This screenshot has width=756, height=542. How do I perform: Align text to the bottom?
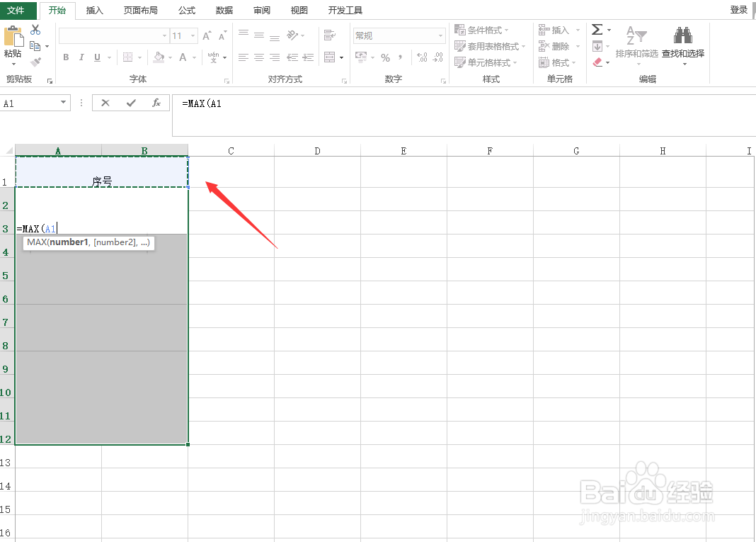coord(275,37)
